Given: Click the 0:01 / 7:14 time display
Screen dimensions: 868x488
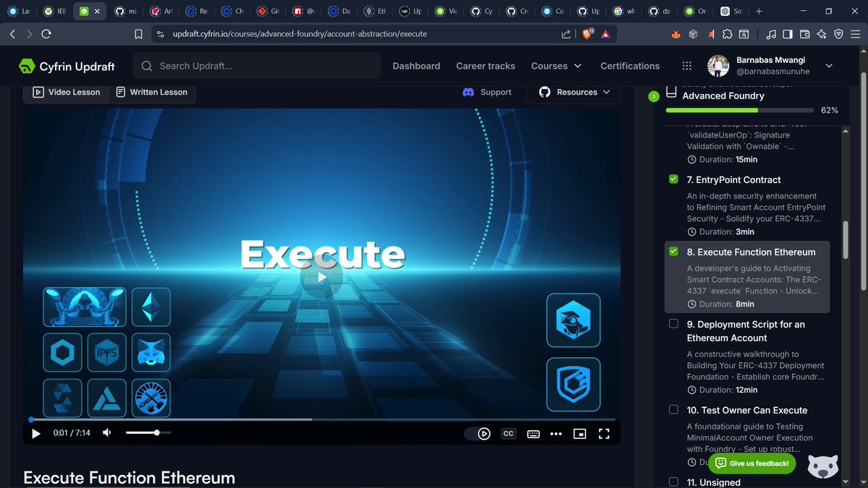Looking at the screenshot, I should [x=72, y=433].
